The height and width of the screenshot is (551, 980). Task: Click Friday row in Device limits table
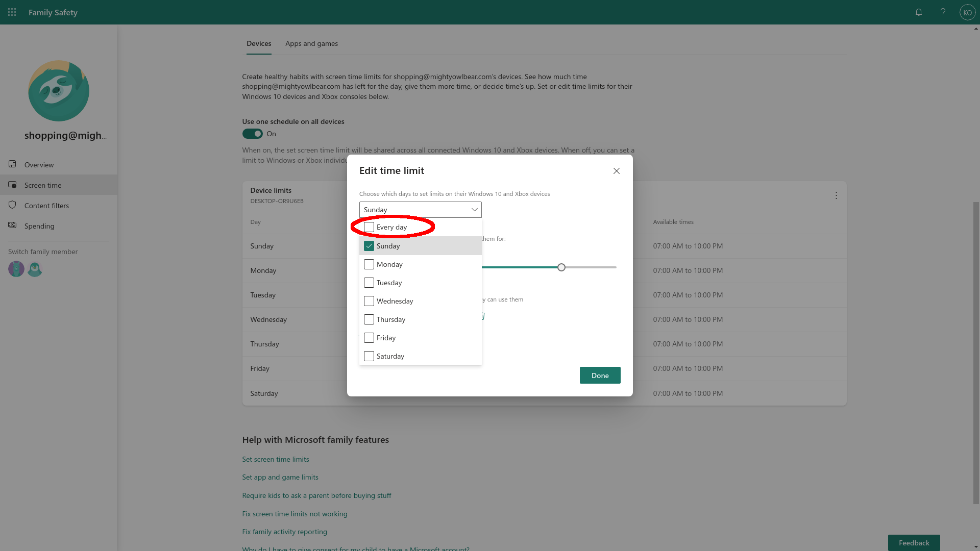point(544,368)
